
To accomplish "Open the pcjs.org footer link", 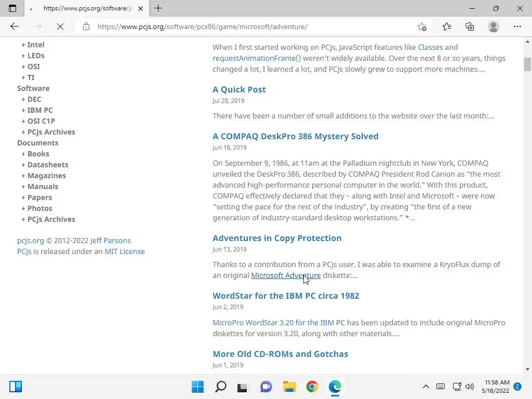I will 31,241.
